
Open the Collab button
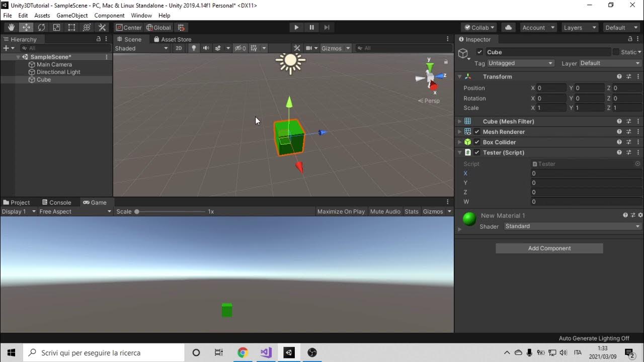479,28
